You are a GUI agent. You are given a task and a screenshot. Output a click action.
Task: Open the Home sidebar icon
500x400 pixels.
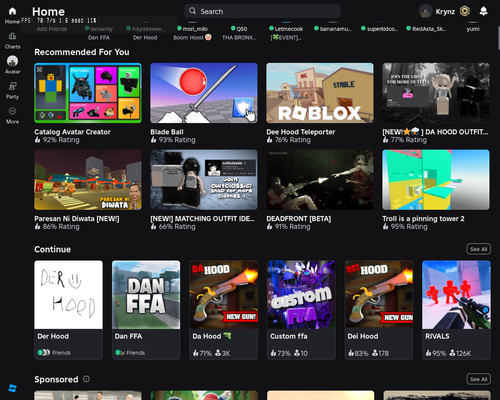(12, 11)
